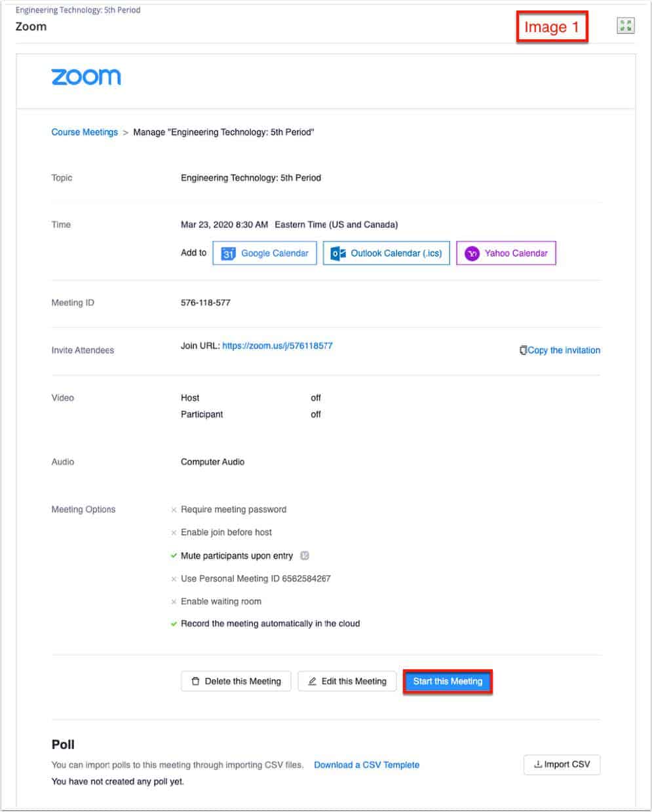The image size is (652, 812).
Task: Add meeting to Yahoo Calendar
Action: [506, 253]
